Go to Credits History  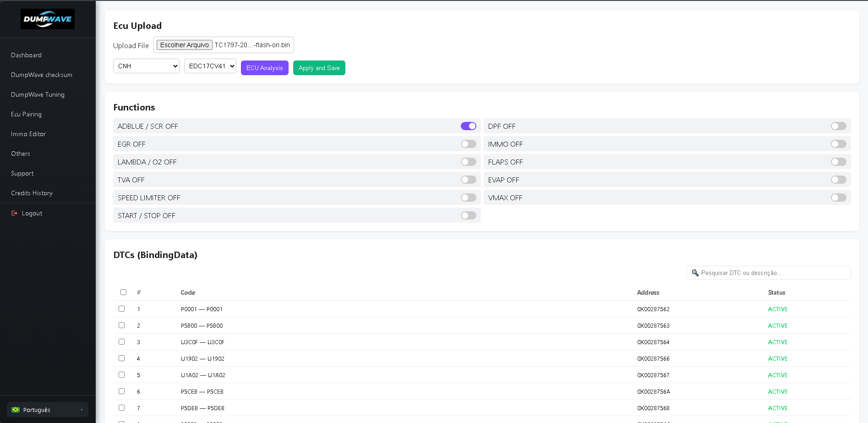(32, 193)
